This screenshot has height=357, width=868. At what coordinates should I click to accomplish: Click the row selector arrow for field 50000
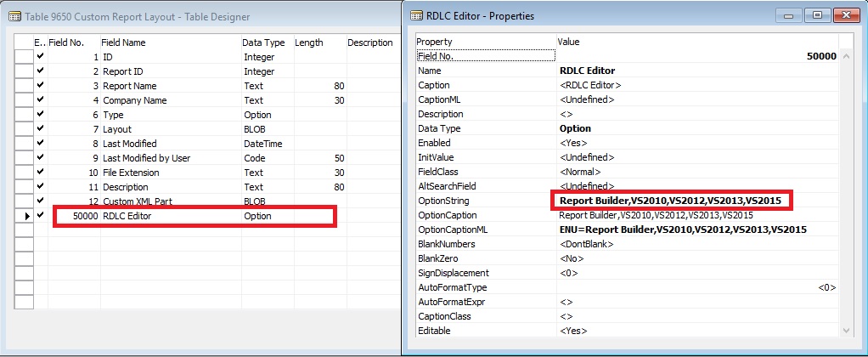tap(23, 216)
